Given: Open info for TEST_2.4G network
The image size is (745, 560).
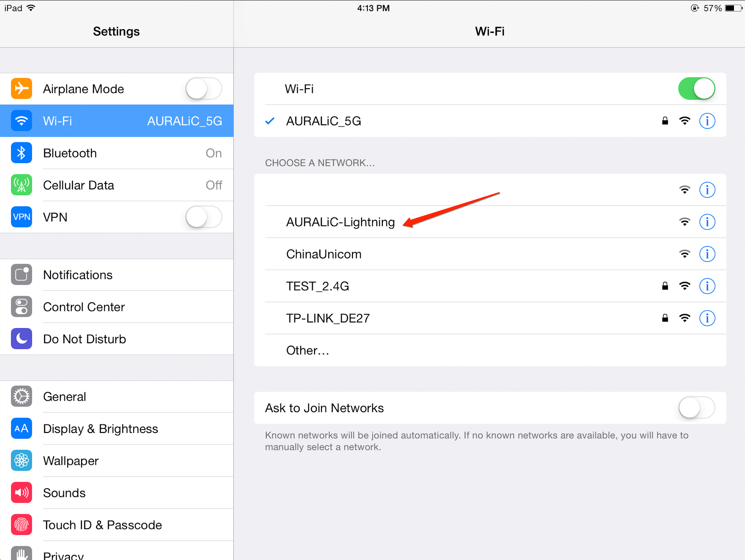Looking at the screenshot, I should (x=707, y=286).
